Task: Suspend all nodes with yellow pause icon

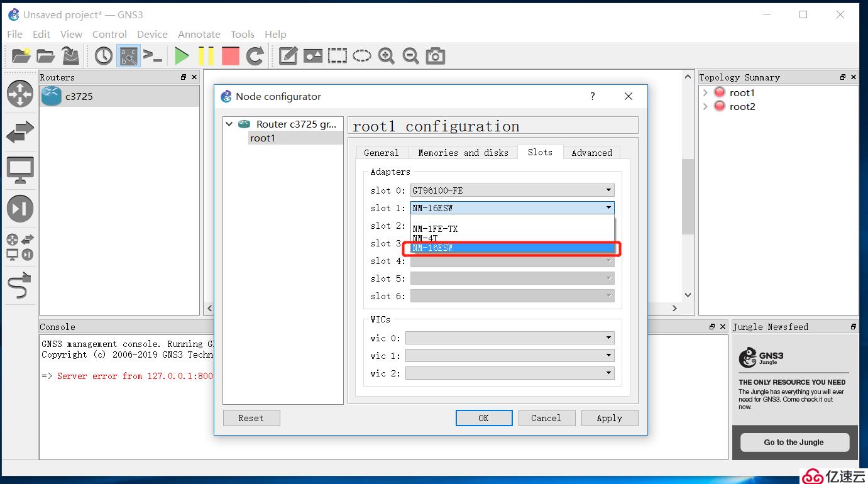Action: tap(206, 56)
